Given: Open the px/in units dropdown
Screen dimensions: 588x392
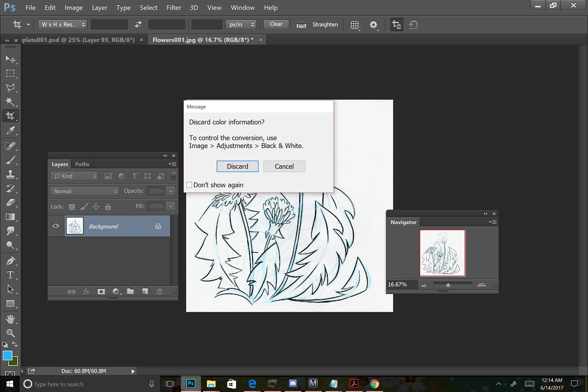Looking at the screenshot, I should coord(241,25).
